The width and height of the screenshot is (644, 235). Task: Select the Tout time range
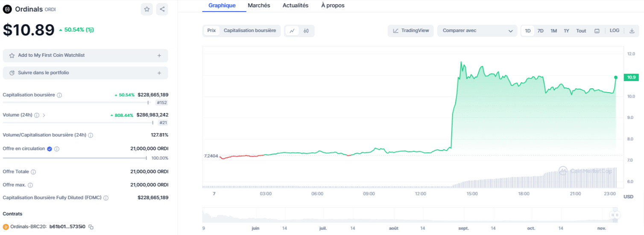click(581, 31)
